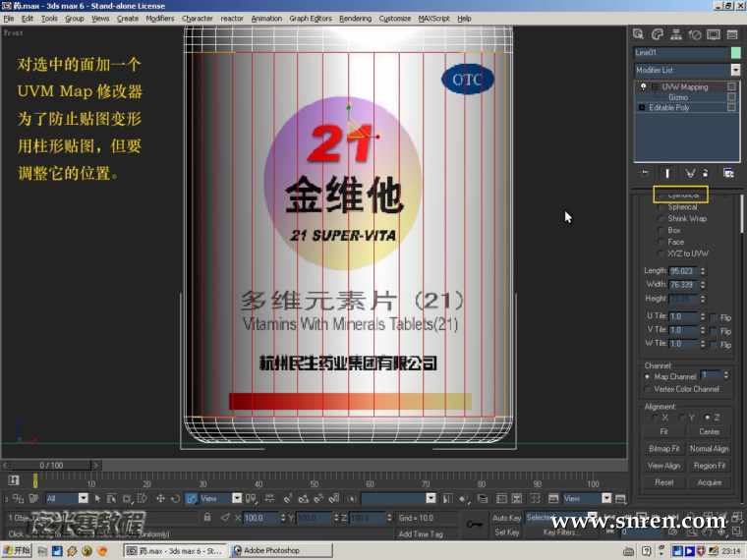
Task: Click the Line01 object color swatch
Action: pyautogui.click(x=736, y=52)
